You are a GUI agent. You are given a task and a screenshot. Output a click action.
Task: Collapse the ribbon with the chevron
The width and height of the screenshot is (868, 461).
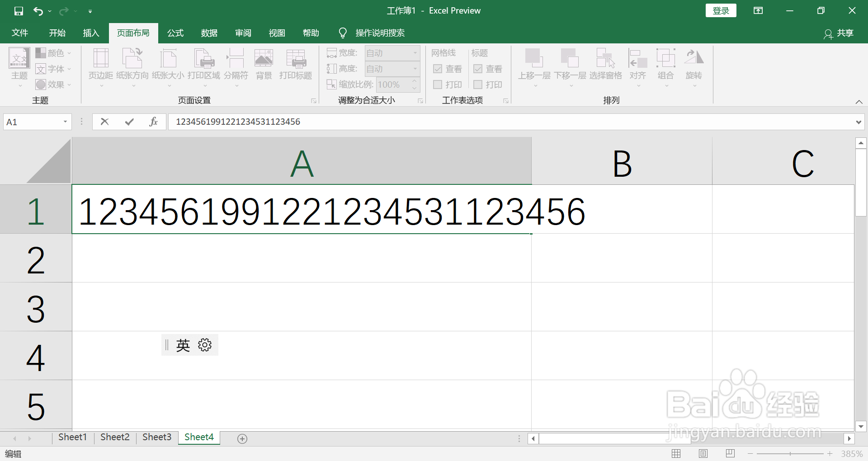(x=859, y=102)
